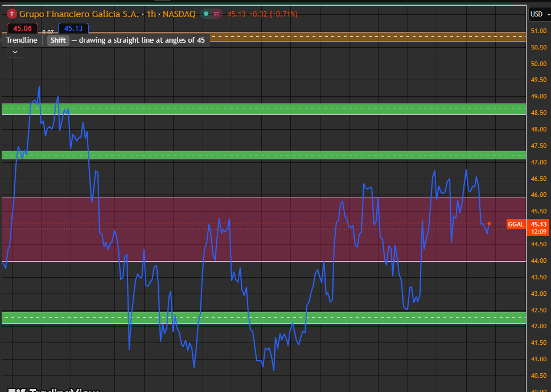
Task: Click the 0.07 spread value between prices
Action: [x=48, y=32]
